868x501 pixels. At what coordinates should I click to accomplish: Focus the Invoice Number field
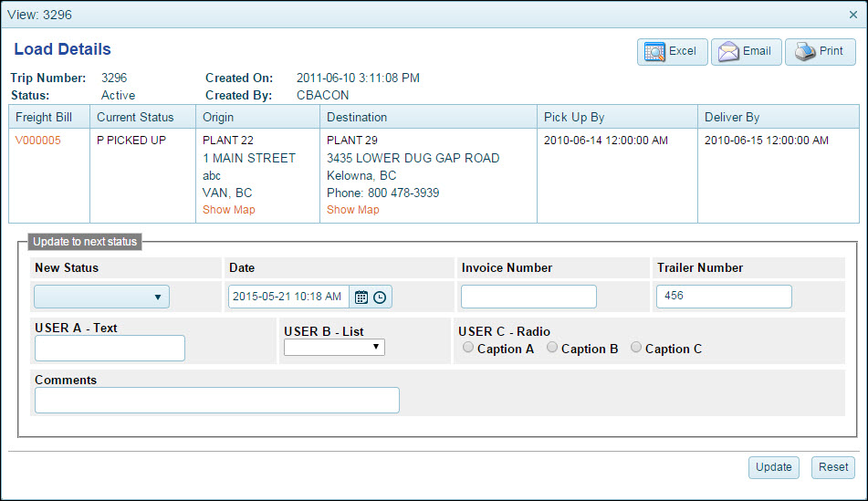(528, 297)
